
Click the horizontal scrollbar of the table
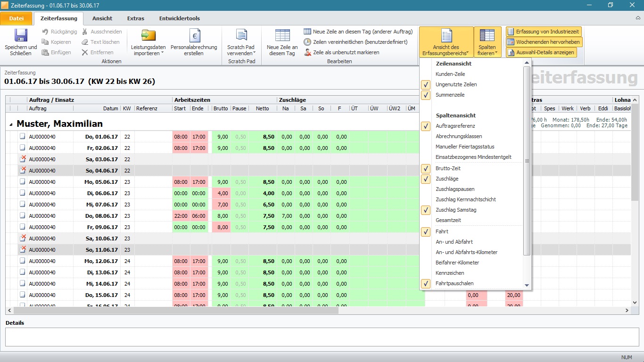(x=176, y=311)
